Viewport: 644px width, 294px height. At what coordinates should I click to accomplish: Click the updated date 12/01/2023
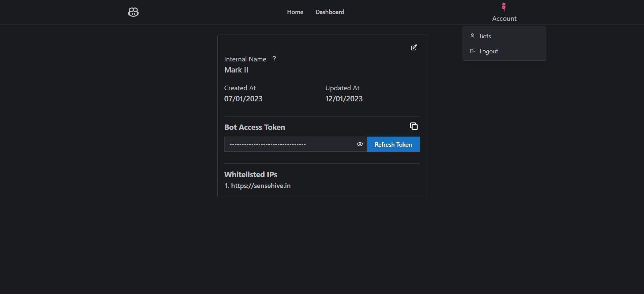pyautogui.click(x=344, y=99)
